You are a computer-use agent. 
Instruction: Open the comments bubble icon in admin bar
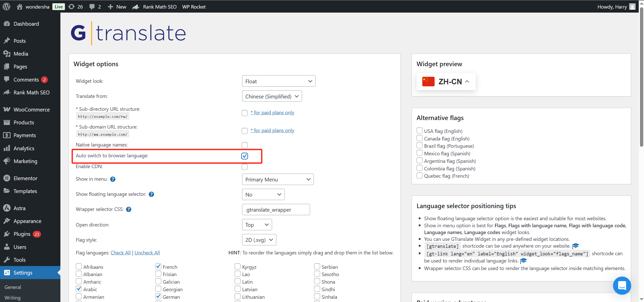(92, 7)
